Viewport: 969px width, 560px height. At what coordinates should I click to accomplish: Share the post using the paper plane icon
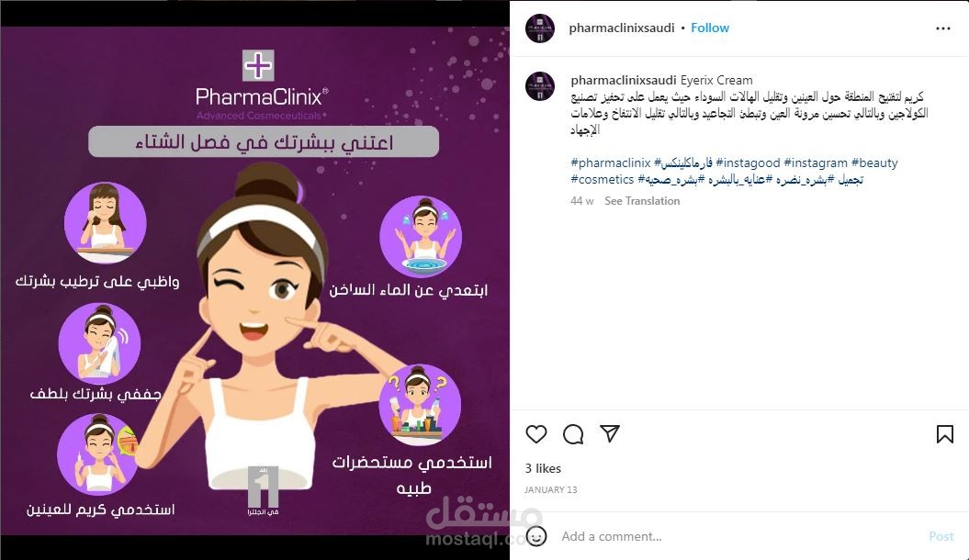(609, 433)
